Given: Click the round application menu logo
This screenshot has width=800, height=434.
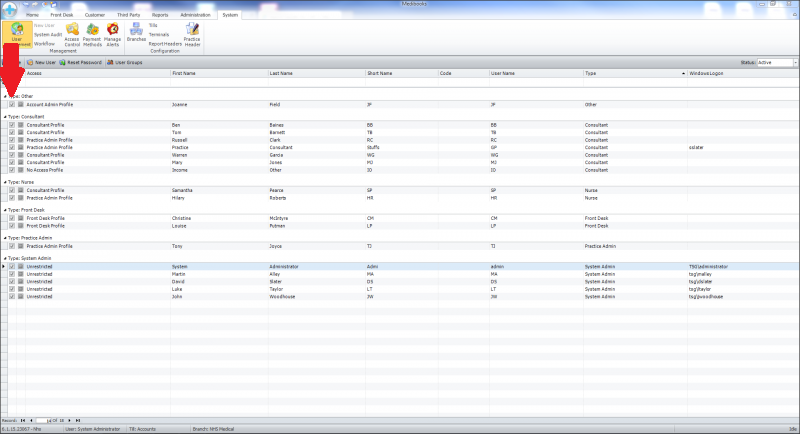Looking at the screenshot, I should 9,9.
